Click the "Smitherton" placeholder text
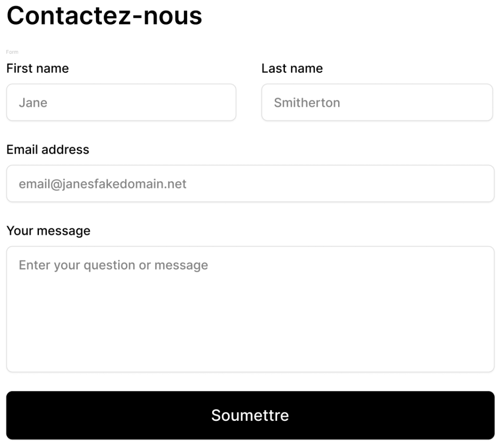Screen dimensions: 504x444 point(307,103)
